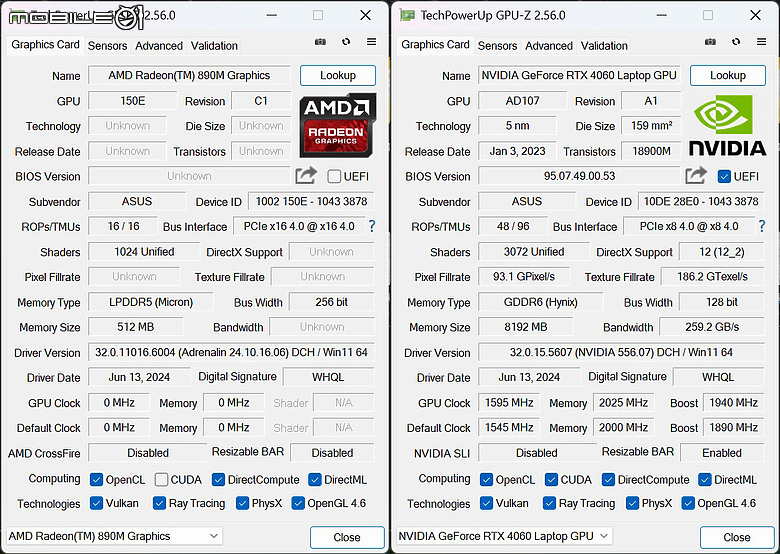Click the PCIe x8 4.0 @ x8 4.0 value
This screenshot has height=554, width=780.
pyautogui.click(x=689, y=227)
